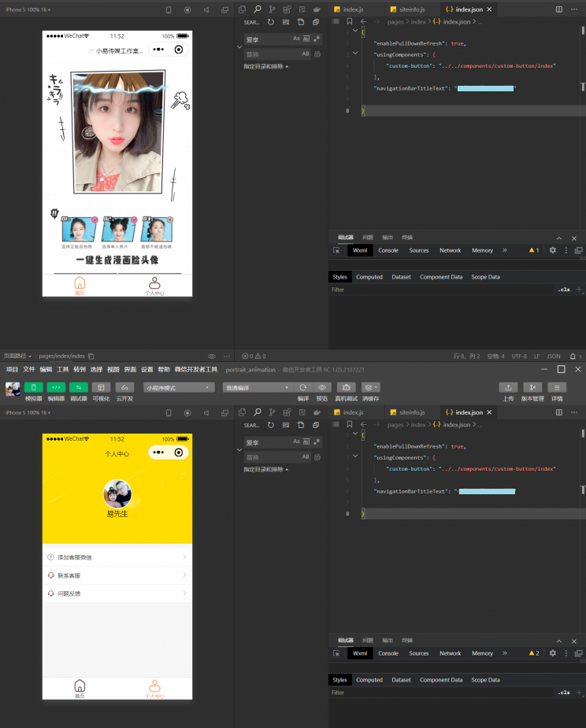Open the 文件 menu
Image resolution: width=586 pixels, height=728 pixels.
click(x=29, y=370)
